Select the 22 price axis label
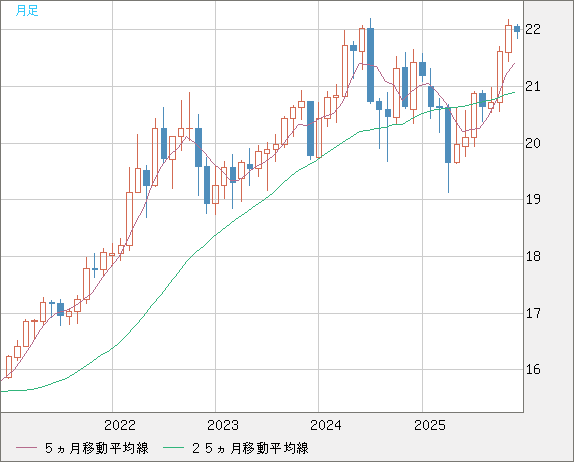Image resolution: width=574 pixels, height=462 pixels. (x=533, y=29)
